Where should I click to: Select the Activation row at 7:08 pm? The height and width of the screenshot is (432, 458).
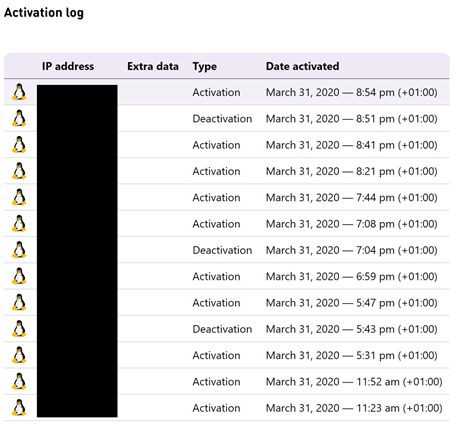pos(227,224)
